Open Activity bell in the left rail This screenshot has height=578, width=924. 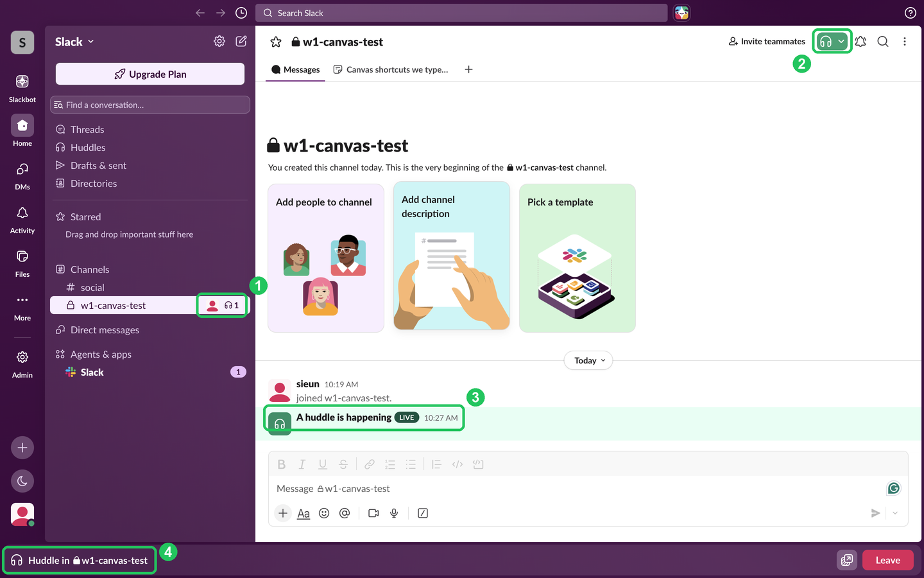[22, 219]
